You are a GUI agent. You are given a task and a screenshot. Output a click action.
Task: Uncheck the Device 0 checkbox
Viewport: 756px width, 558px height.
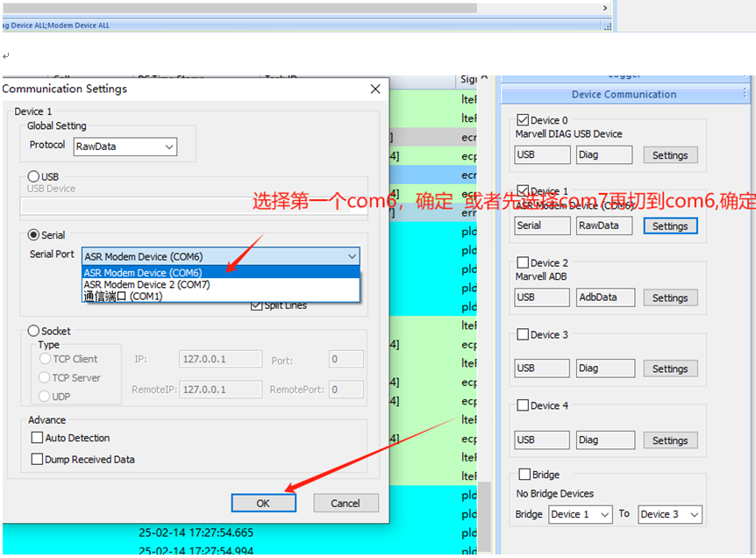point(522,120)
